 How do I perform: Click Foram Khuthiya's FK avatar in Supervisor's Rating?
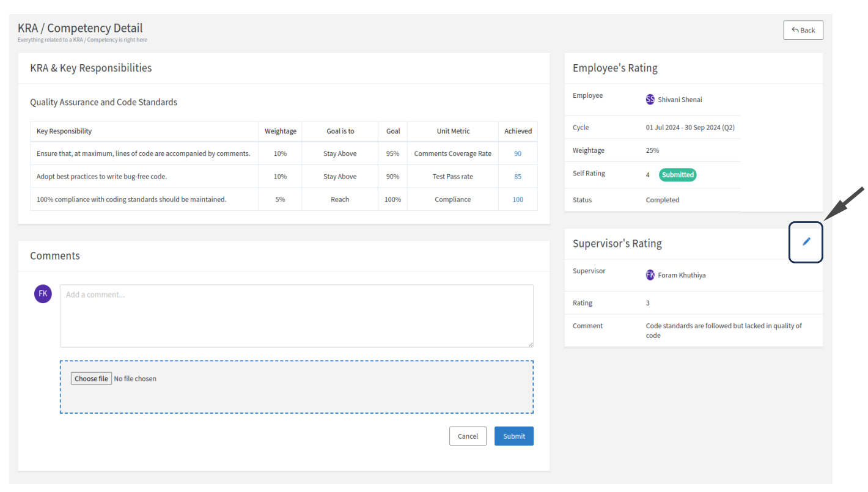pyautogui.click(x=650, y=274)
